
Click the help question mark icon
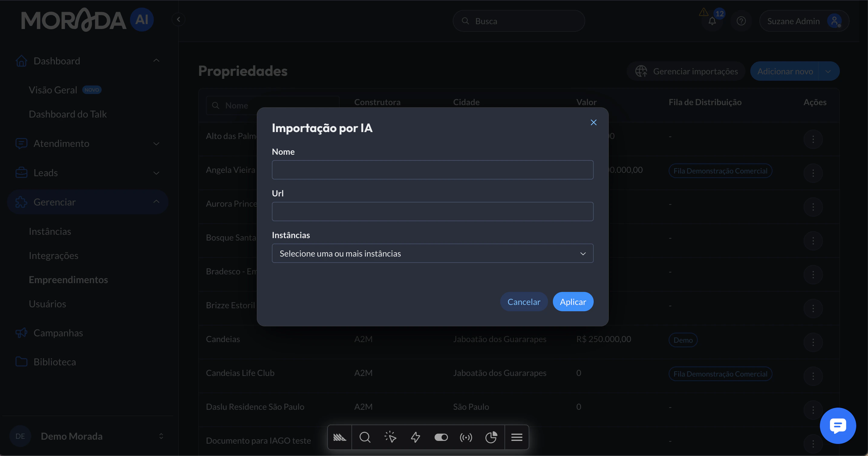pos(741,21)
